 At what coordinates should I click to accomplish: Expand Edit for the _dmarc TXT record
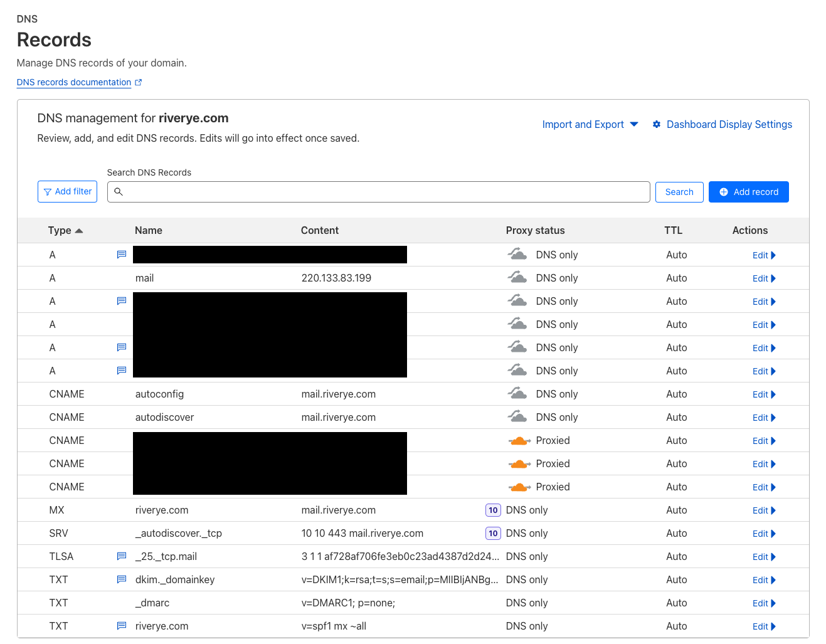(x=764, y=603)
